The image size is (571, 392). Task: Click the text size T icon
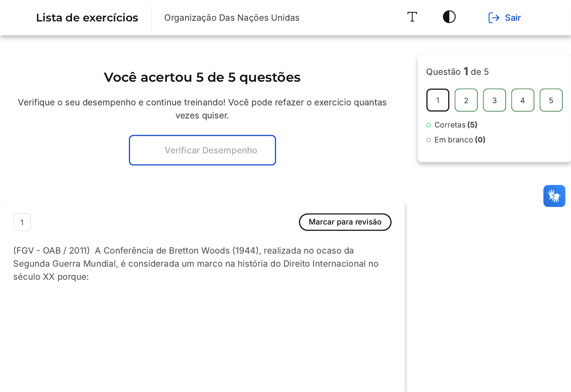pos(412,17)
